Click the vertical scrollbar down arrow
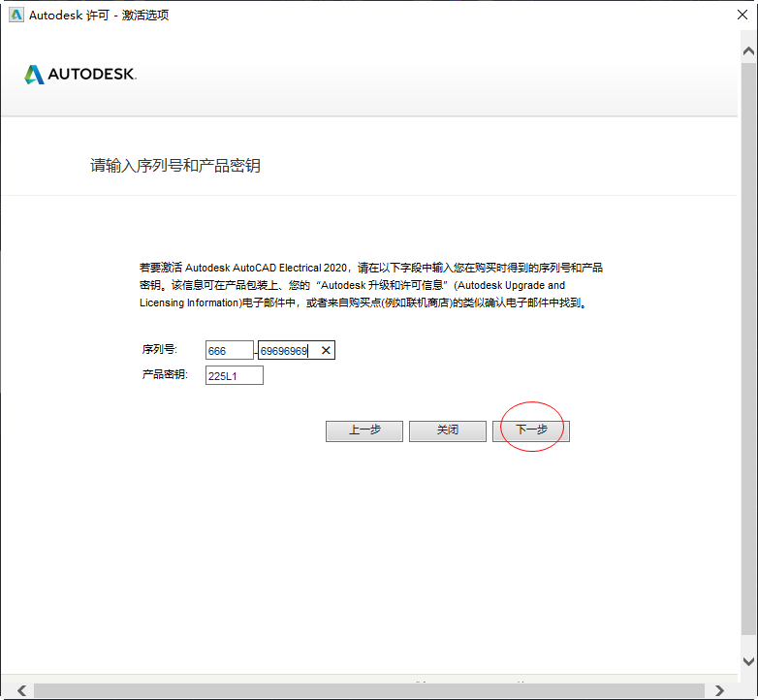758x700 pixels. pyautogui.click(x=748, y=661)
